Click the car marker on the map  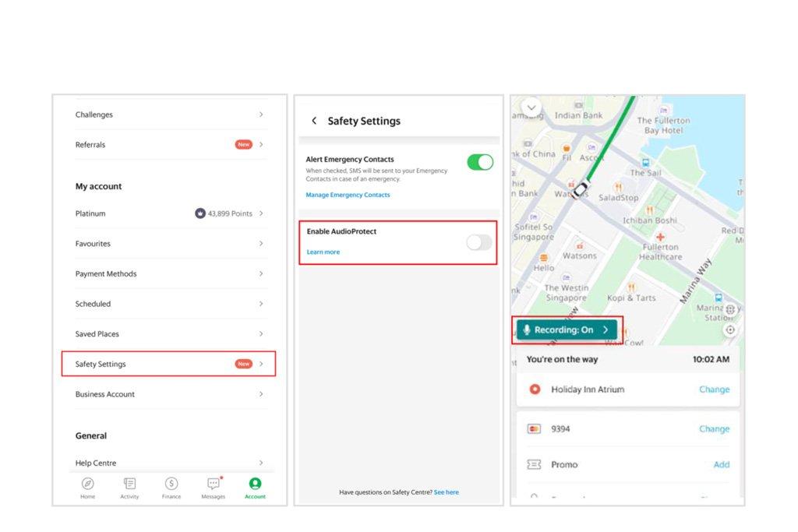pyautogui.click(x=579, y=189)
